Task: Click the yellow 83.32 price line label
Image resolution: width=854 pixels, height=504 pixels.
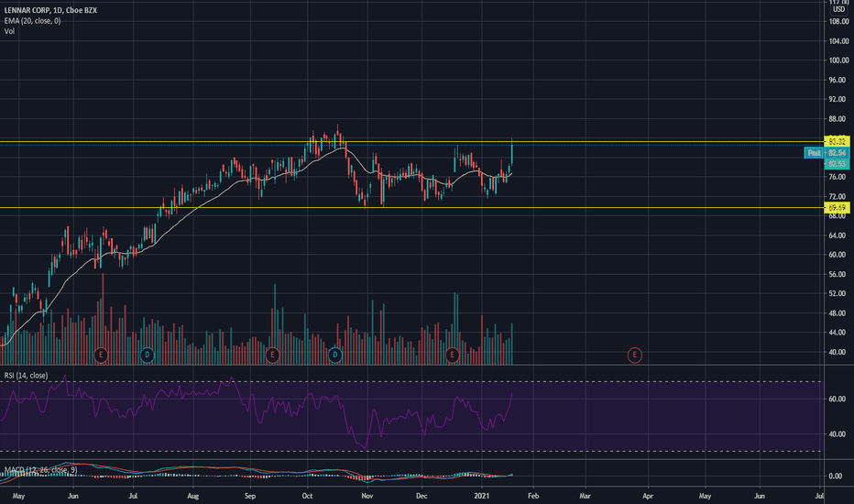Action: (838, 142)
